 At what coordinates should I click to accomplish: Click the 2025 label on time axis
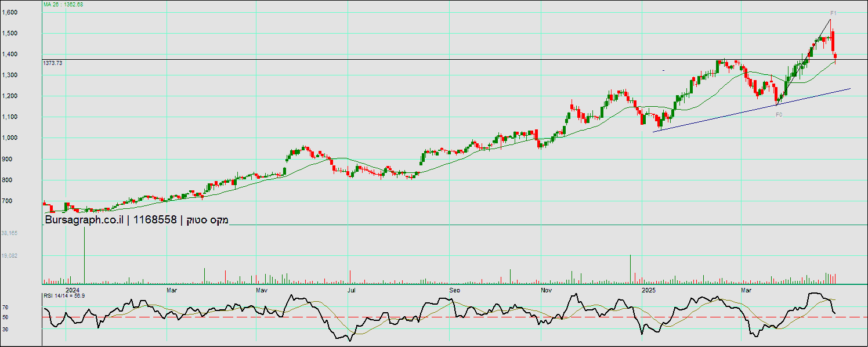pos(649,289)
